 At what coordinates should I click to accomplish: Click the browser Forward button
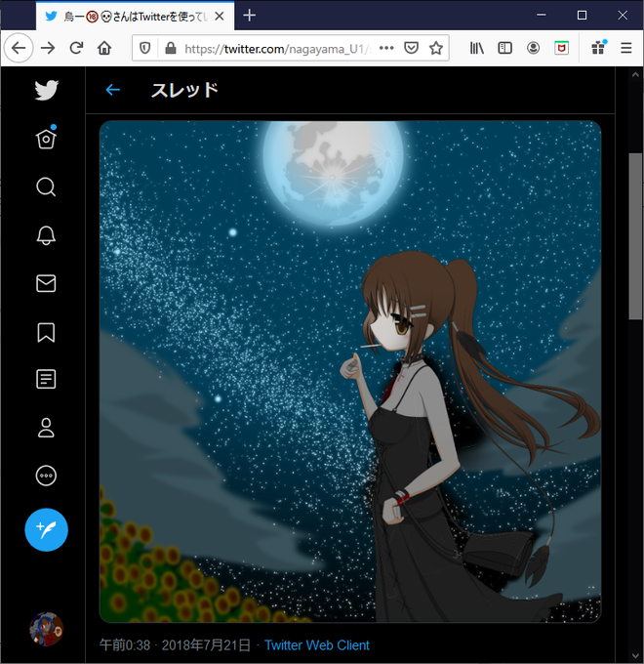coord(48,48)
